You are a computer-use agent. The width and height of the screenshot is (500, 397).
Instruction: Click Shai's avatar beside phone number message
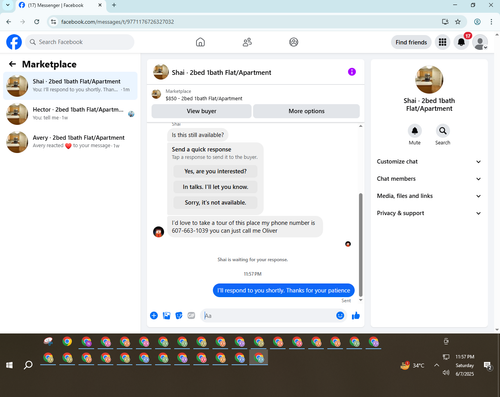pyautogui.click(x=158, y=231)
